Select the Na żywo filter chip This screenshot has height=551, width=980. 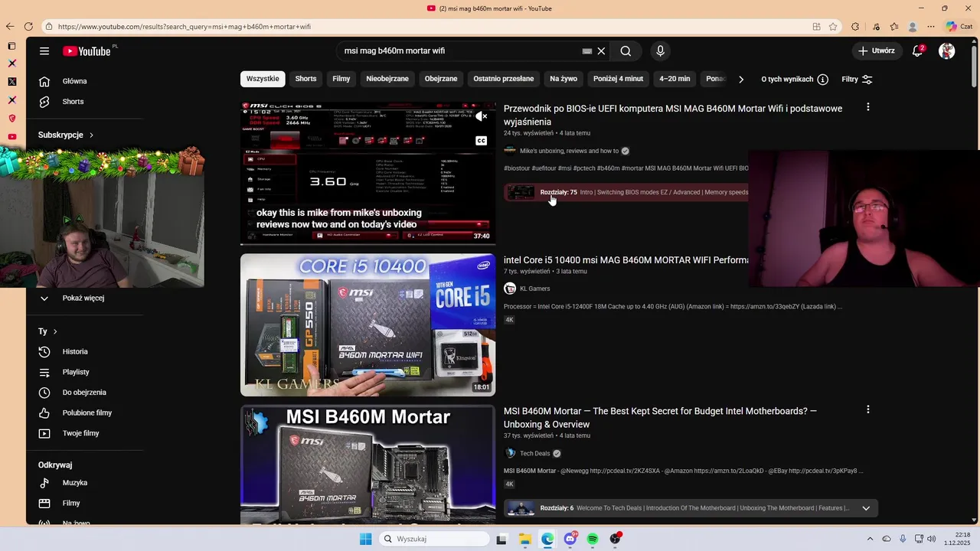563,79
